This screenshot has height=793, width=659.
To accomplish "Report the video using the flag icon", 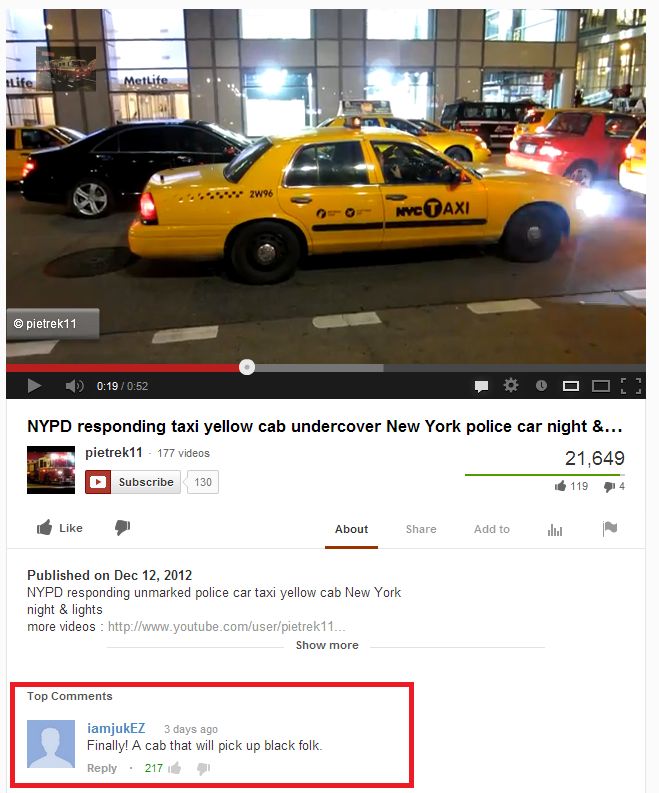I will click(x=610, y=528).
